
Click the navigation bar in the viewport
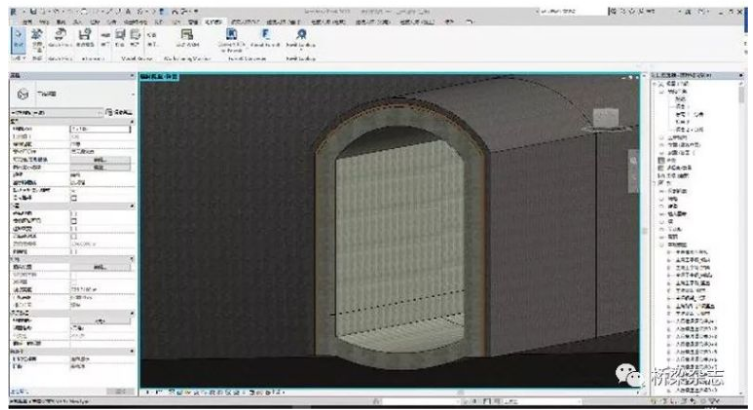634,170
